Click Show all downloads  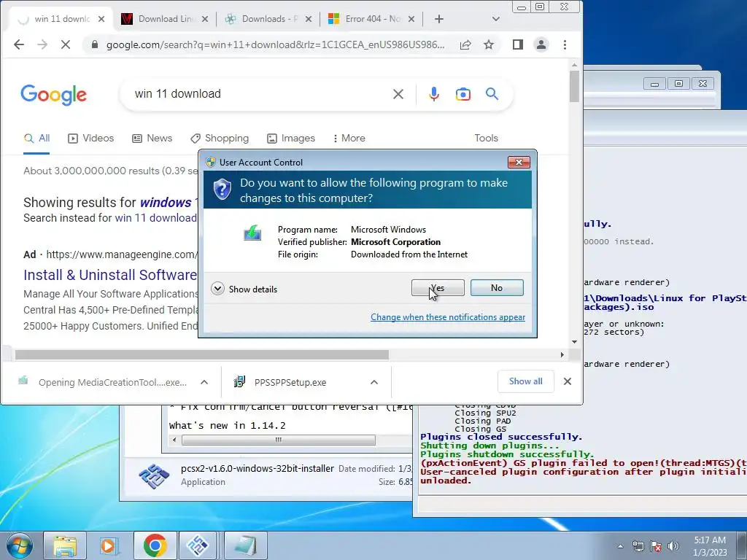525,381
